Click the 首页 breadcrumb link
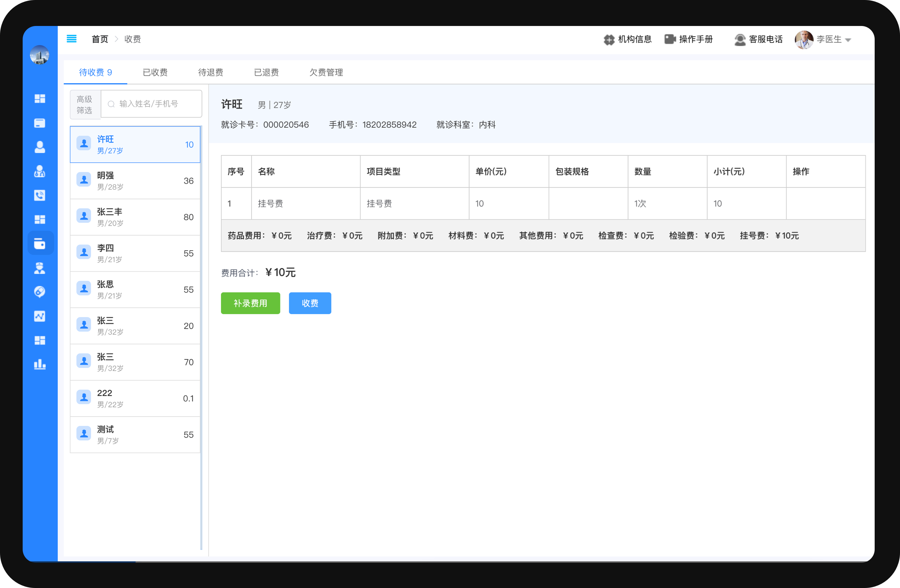This screenshot has width=900, height=588. click(x=100, y=39)
